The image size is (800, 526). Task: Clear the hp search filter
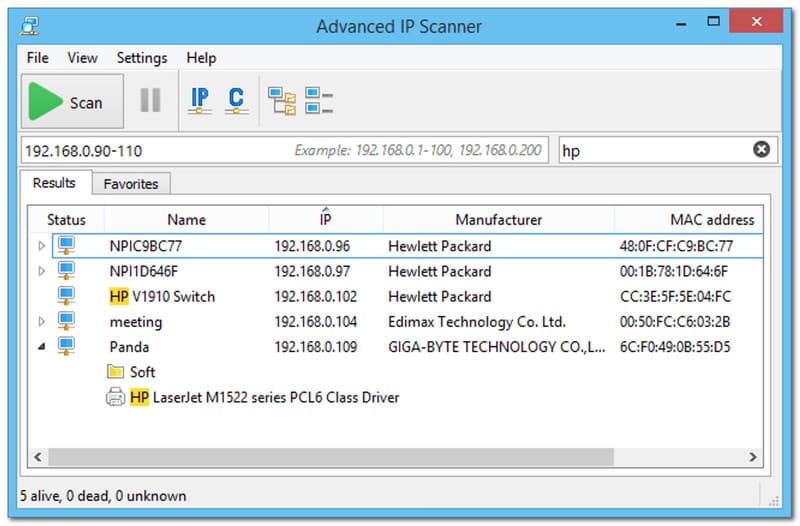coord(761,150)
